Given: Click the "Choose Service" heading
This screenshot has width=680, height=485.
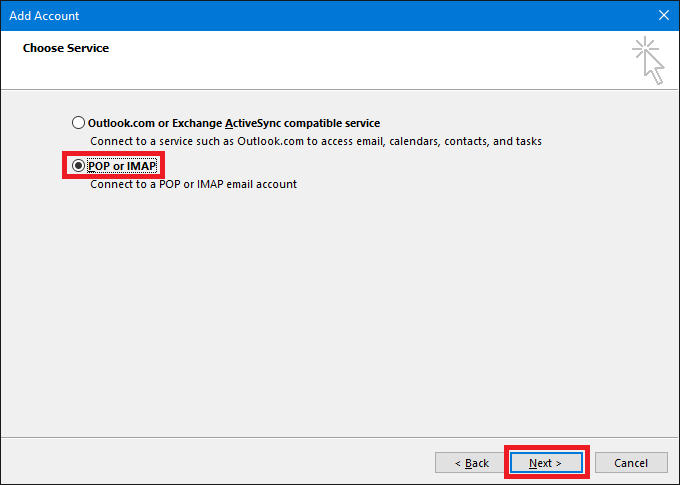Looking at the screenshot, I should click(x=66, y=48).
